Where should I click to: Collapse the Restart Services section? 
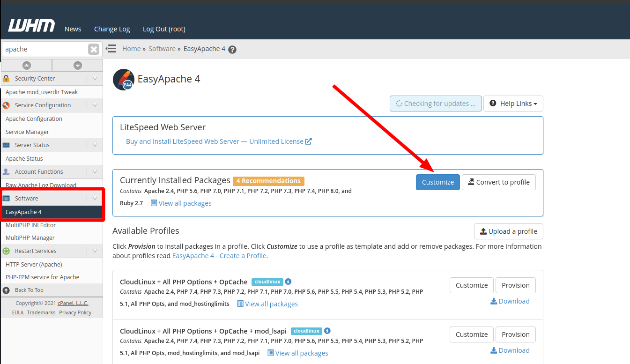pos(95,251)
